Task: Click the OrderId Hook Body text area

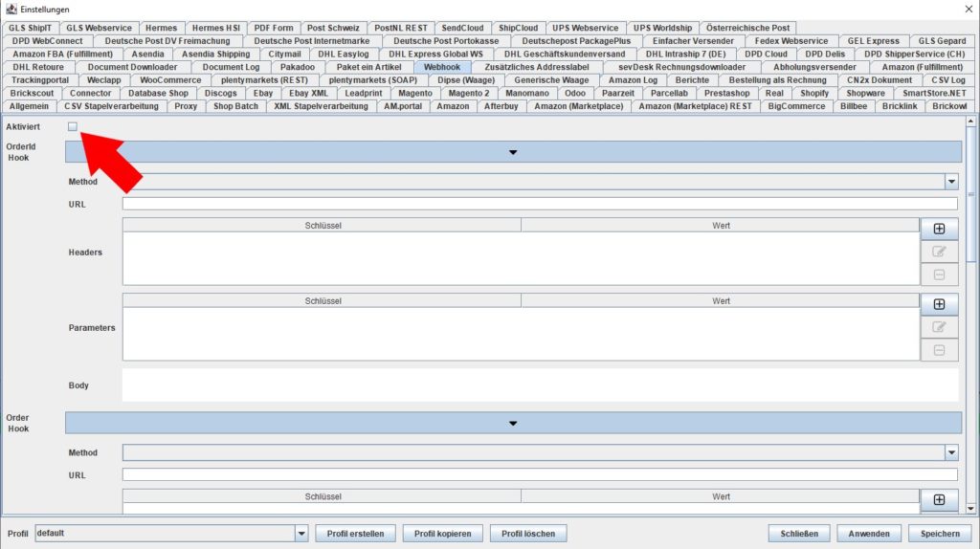Action: pos(540,385)
